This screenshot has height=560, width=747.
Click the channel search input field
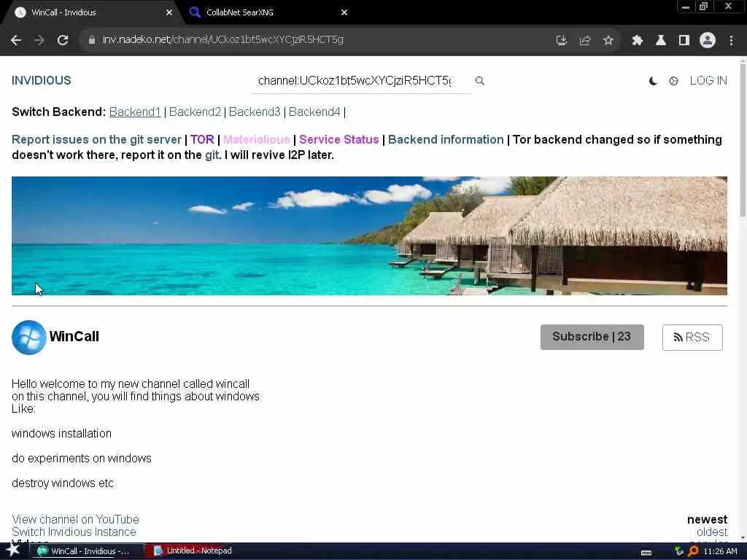(360, 81)
